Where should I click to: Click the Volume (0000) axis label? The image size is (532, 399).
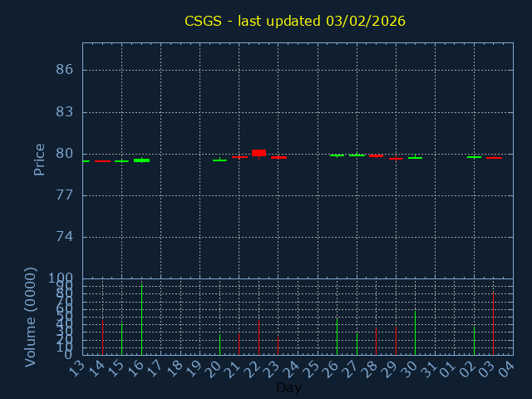31,317
